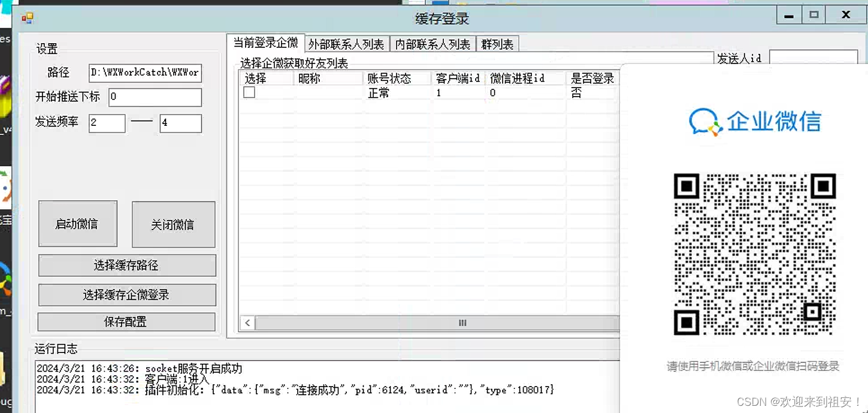Click the 发送频率 minimum field showing 2
This screenshot has height=413, width=868.
pos(107,123)
